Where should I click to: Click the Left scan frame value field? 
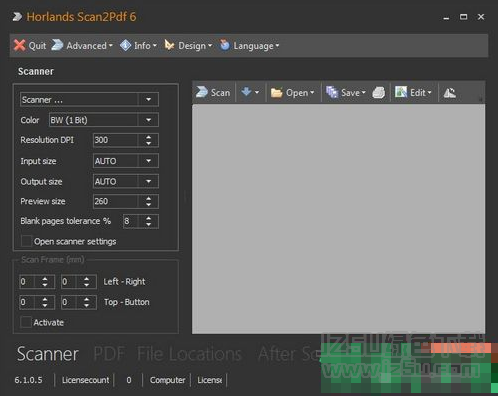coord(27,282)
